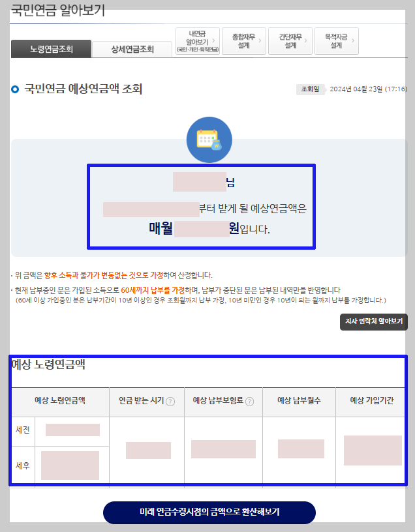The width and height of the screenshot is (415, 532).
Task: Click the 지사 연락처 알아보기 button
Action: [x=374, y=321]
